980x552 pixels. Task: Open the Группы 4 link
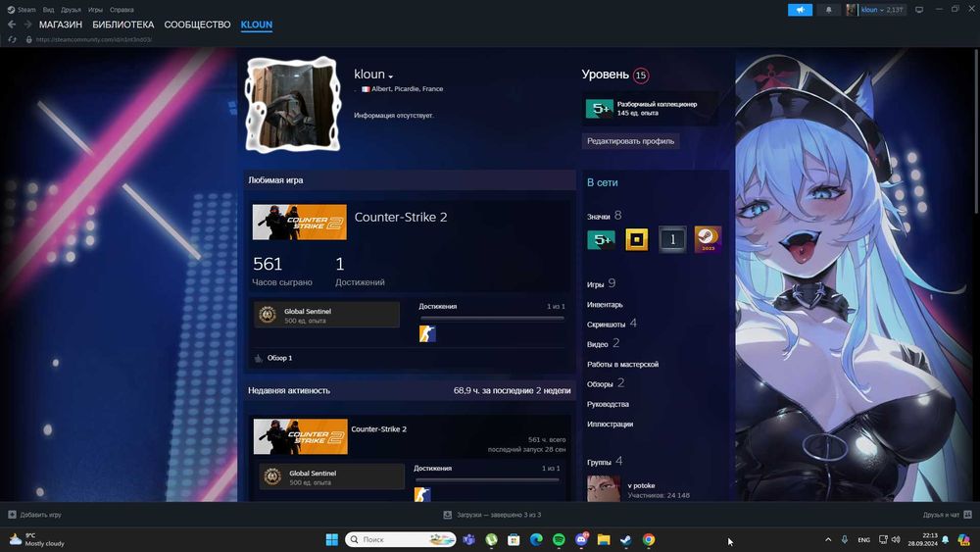605,462
